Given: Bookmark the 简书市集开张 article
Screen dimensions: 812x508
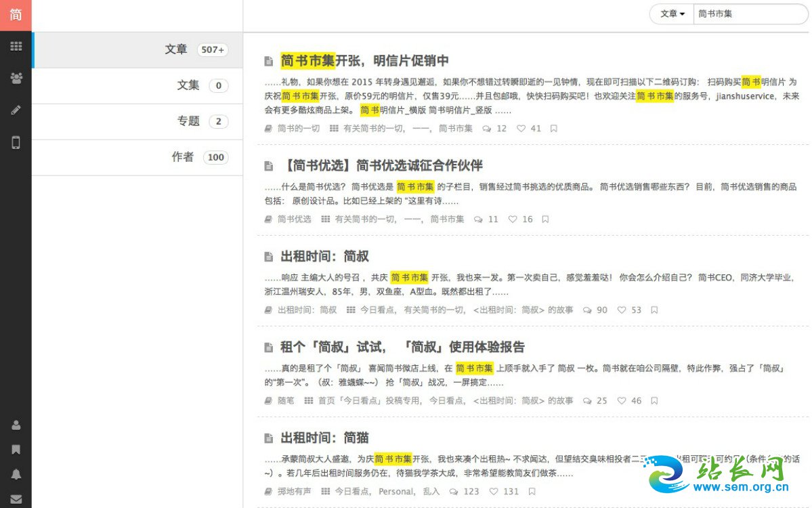Looking at the screenshot, I should pos(553,129).
